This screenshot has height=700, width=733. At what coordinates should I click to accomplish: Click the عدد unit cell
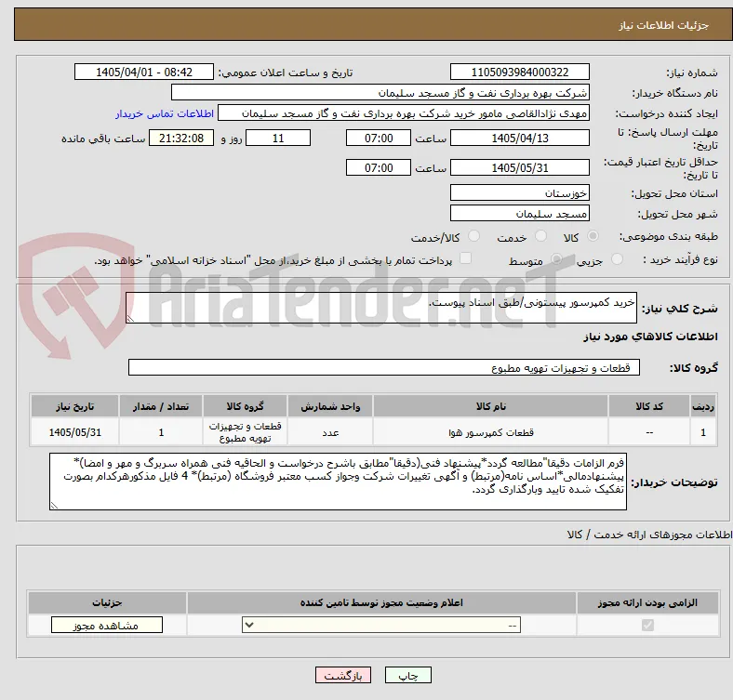point(330,432)
